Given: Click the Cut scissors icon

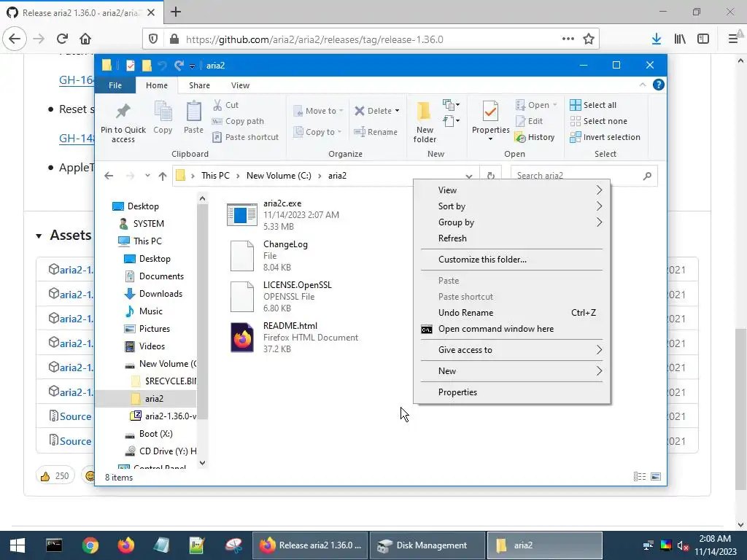Looking at the screenshot, I should (217, 105).
